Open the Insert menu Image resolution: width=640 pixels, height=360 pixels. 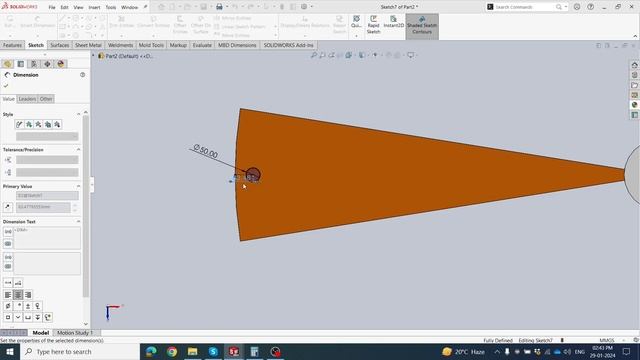point(94,7)
